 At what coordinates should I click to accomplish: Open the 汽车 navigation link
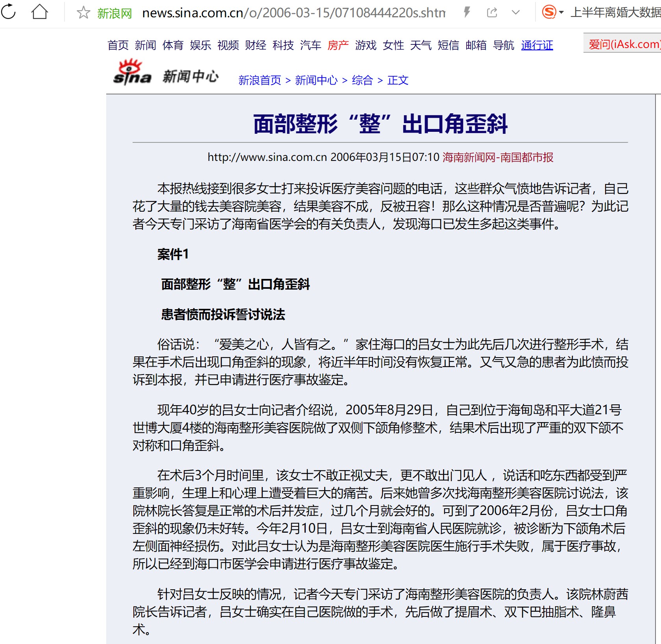click(311, 45)
